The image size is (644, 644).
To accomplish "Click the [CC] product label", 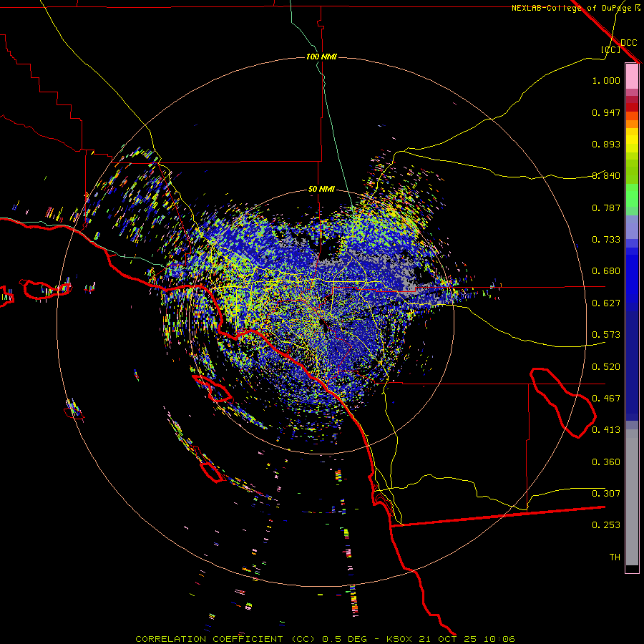I will coord(610,49).
